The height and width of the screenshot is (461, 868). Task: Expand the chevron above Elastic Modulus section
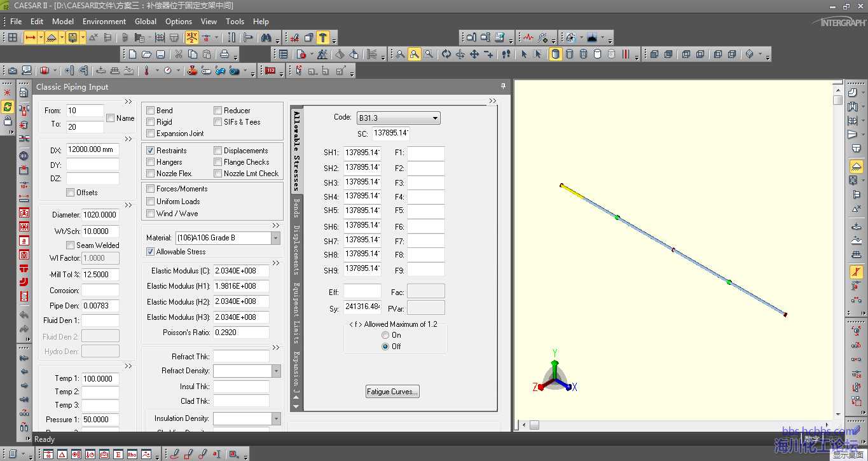(x=276, y=263)
